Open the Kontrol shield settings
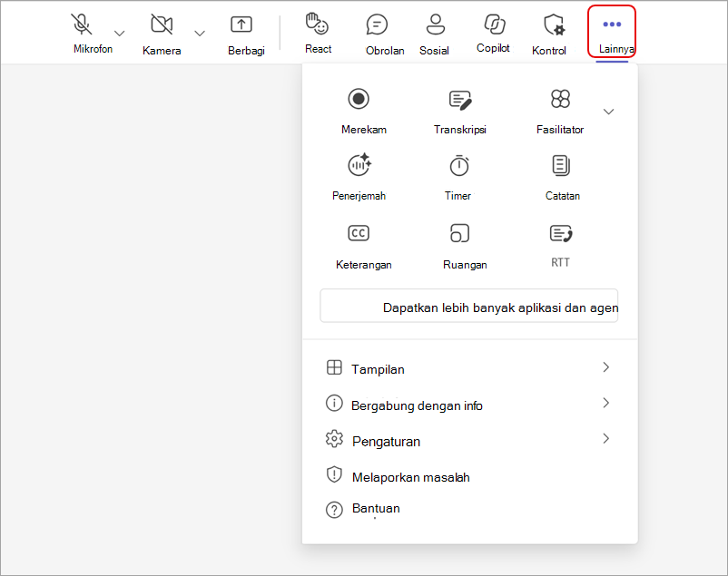This screenshot has width=728, height=576. 549,34
